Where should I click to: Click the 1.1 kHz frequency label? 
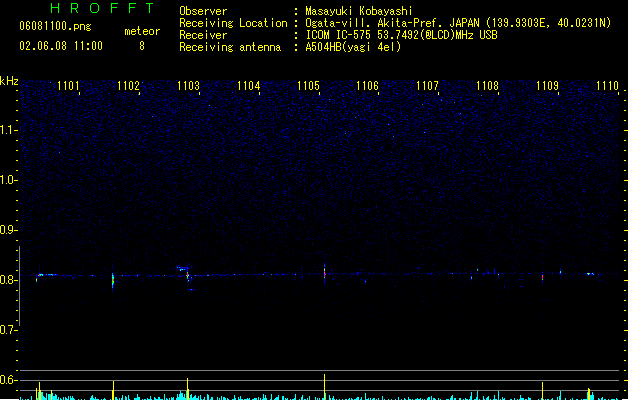point(8,130)
